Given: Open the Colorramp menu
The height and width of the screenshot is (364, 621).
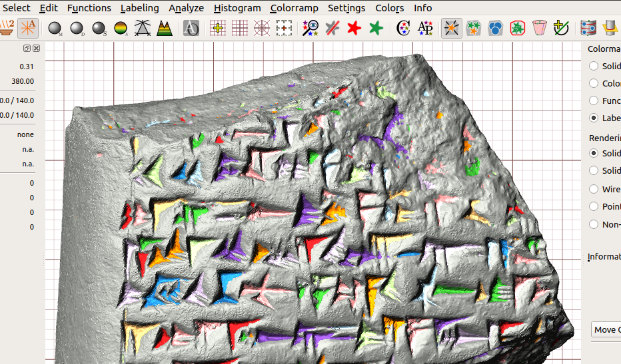Looking at the screenshot, I should click(x=294, y=8).
